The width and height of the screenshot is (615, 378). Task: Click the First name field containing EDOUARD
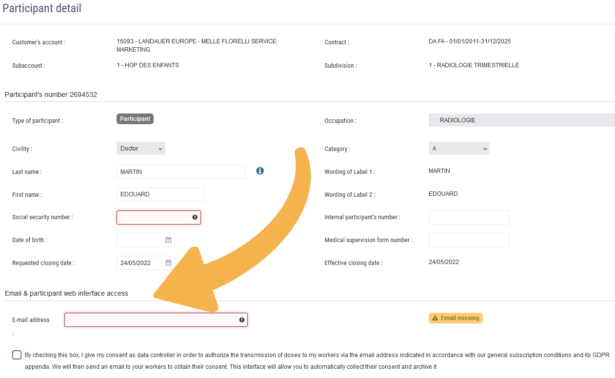(160, 194)
